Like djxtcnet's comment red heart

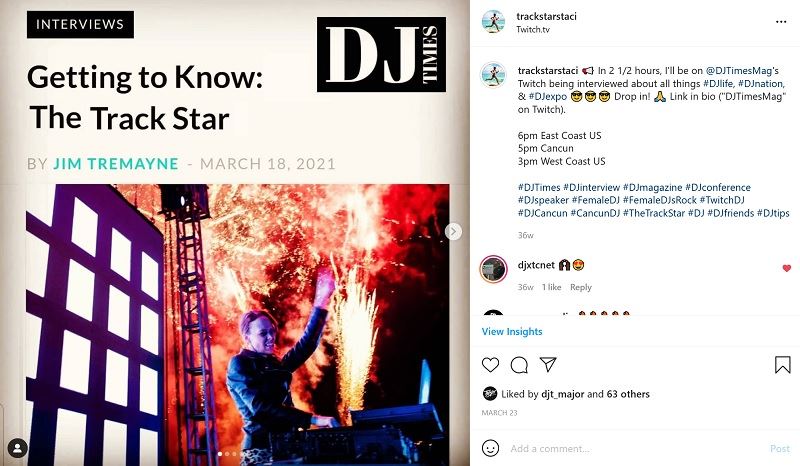click(x=786, y=268)
